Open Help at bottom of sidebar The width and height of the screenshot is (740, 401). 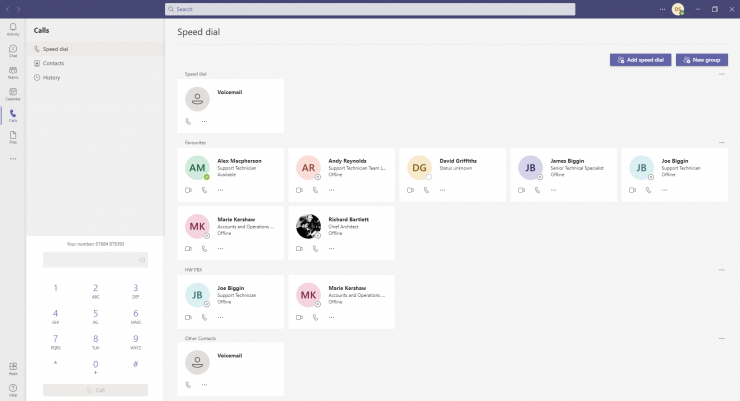tap(13, 391)
